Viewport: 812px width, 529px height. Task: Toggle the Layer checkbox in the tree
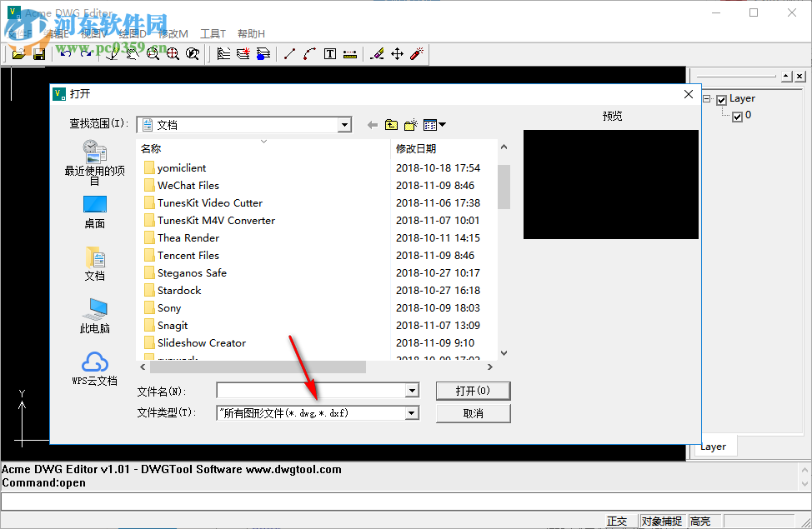(722, 98)
